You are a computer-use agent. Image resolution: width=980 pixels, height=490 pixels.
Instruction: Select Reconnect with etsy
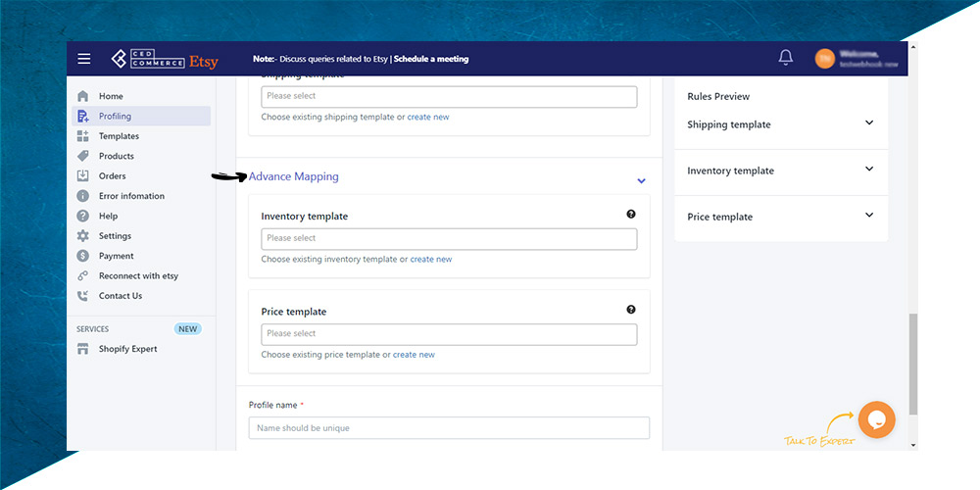[138, 276]
